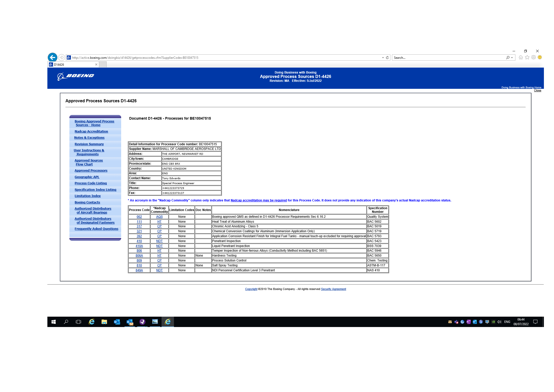
Task: Click the browser back arrow button
Action: pos(53,57)
